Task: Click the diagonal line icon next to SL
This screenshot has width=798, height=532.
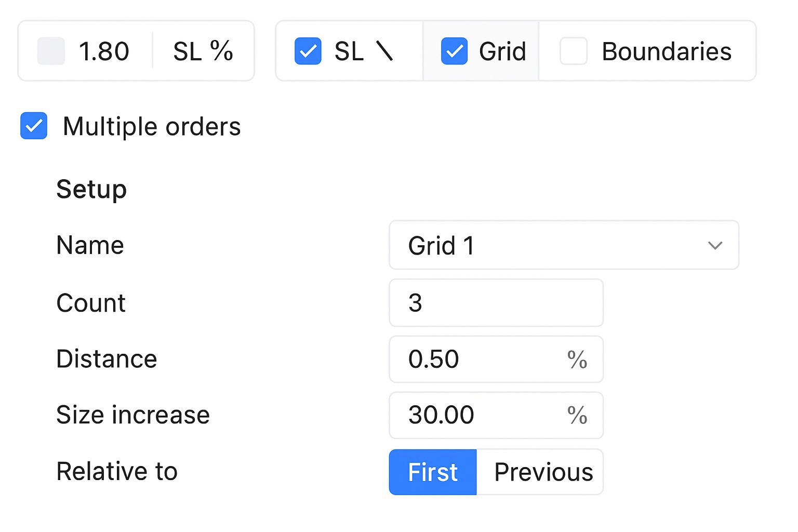Action: tap(384, 51)
